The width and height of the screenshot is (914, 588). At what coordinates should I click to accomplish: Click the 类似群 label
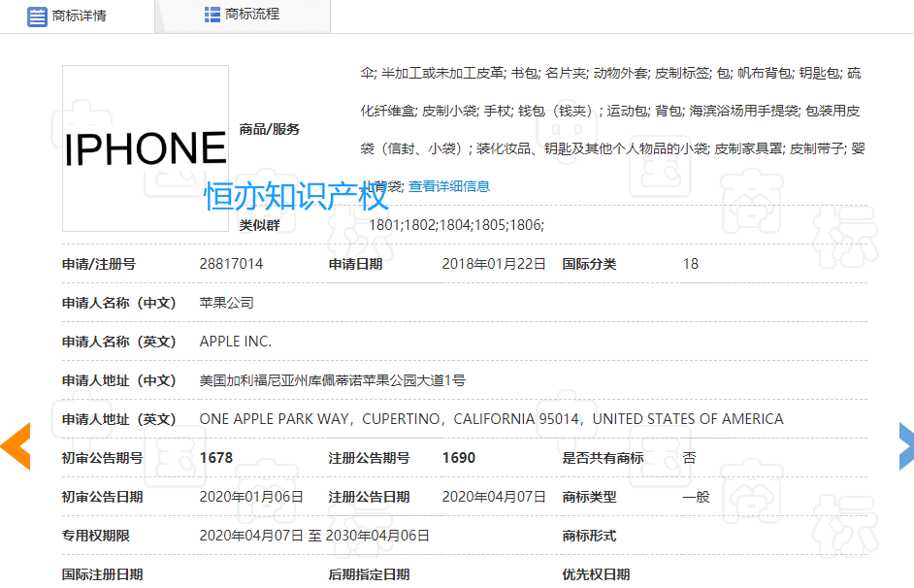pyautogui.click(x=259, y=225)
